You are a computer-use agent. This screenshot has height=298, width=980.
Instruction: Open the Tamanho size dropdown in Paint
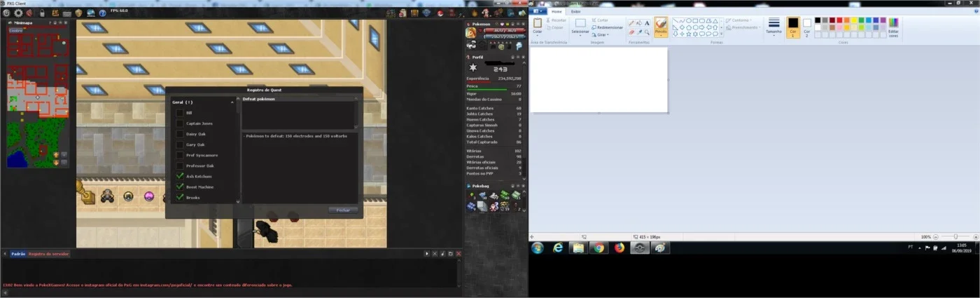pos(774,26)
